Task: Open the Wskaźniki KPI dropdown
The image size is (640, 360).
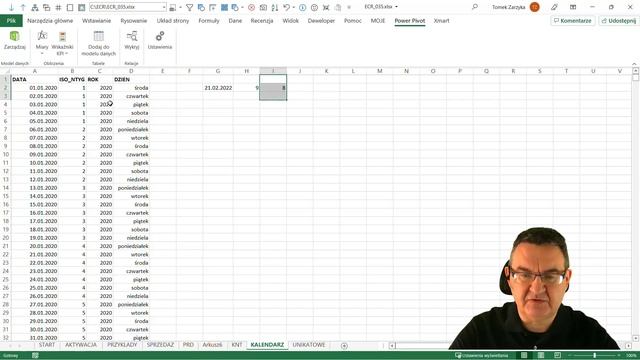Action: [62, 43]
